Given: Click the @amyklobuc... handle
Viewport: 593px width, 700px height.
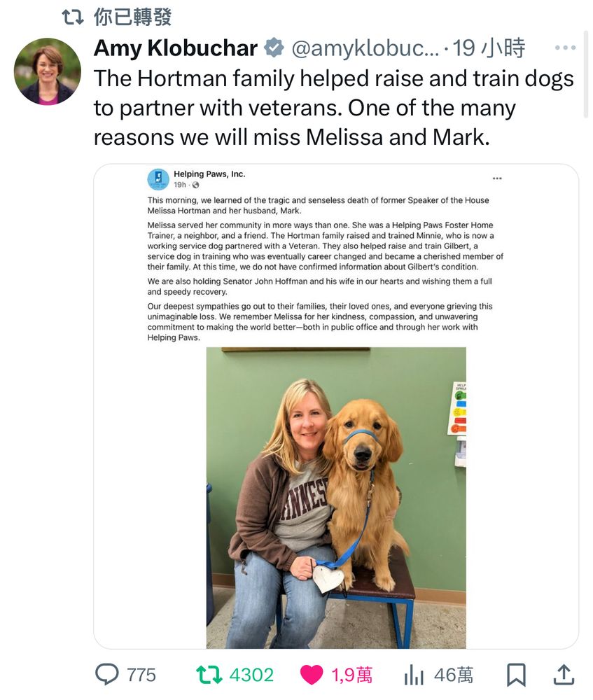Looking at the screenshot, I should pyautogui.click(x=365, y=48).
